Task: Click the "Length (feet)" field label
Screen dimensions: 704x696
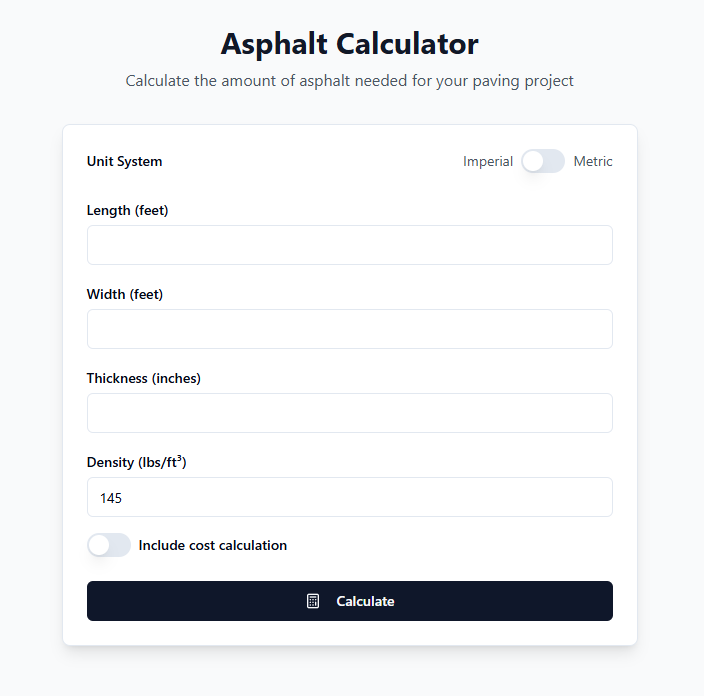Action: 134,210
